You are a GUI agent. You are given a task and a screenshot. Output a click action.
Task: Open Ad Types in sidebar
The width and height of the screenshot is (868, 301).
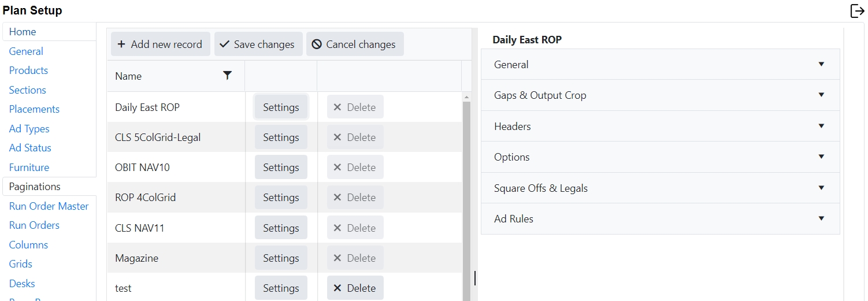click(x=29, y=129)
